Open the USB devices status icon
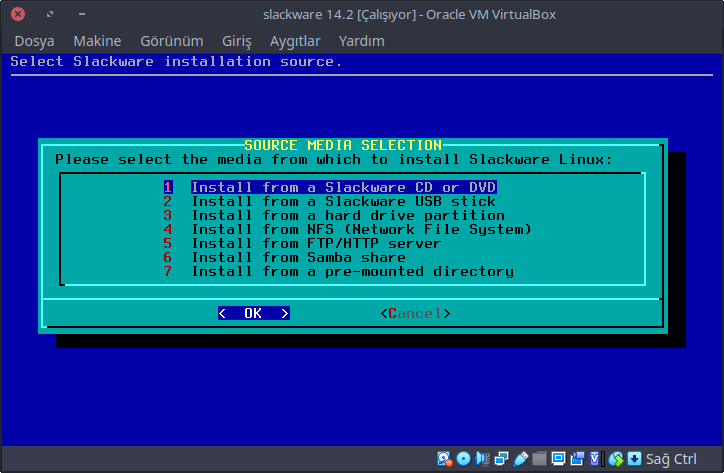The image size is (724, 473). point(520,459)
